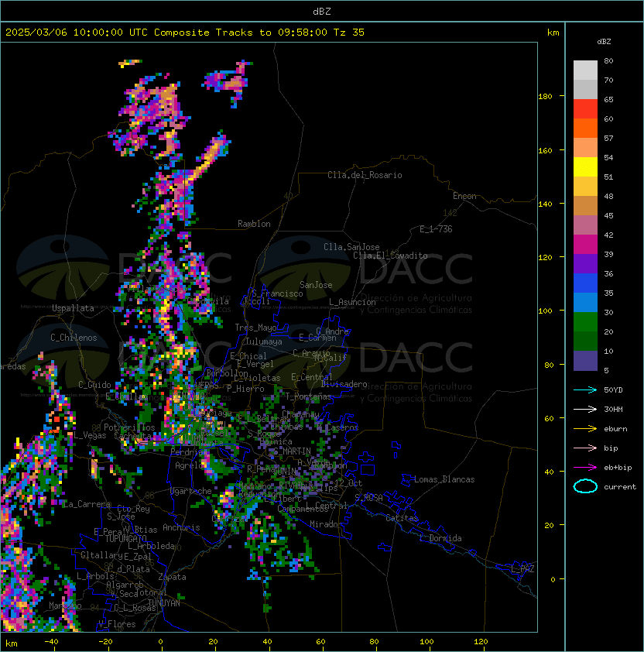Click the '2025/03/06 10:00:00 UTC' timestamp text

pyautogui.click(x=76, y=33)
